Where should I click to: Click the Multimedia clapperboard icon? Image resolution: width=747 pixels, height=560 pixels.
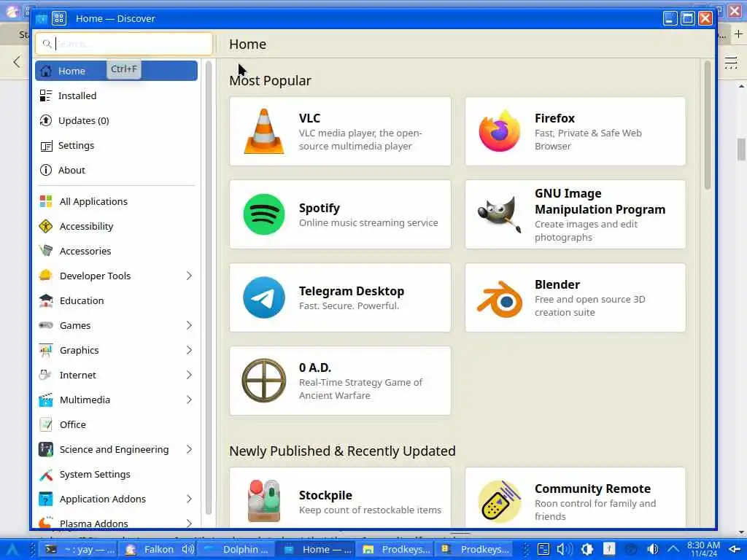pos(46,400)
